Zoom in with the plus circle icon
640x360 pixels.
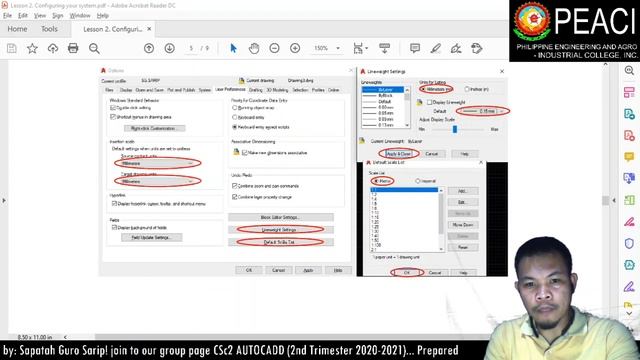point(295,48)
